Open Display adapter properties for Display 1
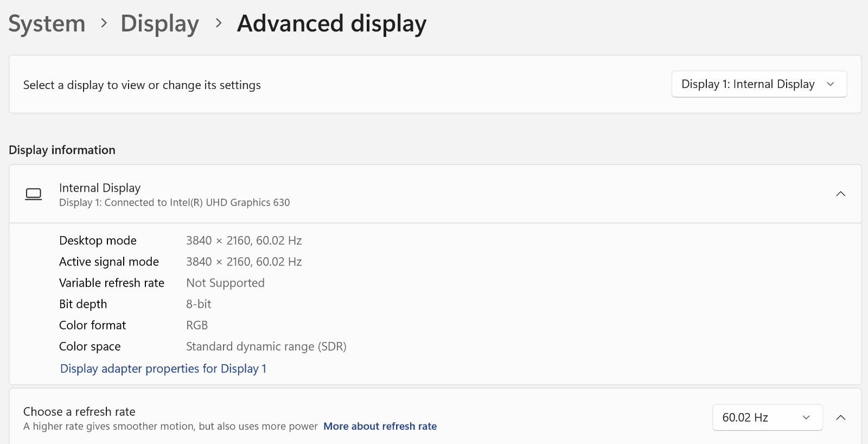 (x=163, y=369)
